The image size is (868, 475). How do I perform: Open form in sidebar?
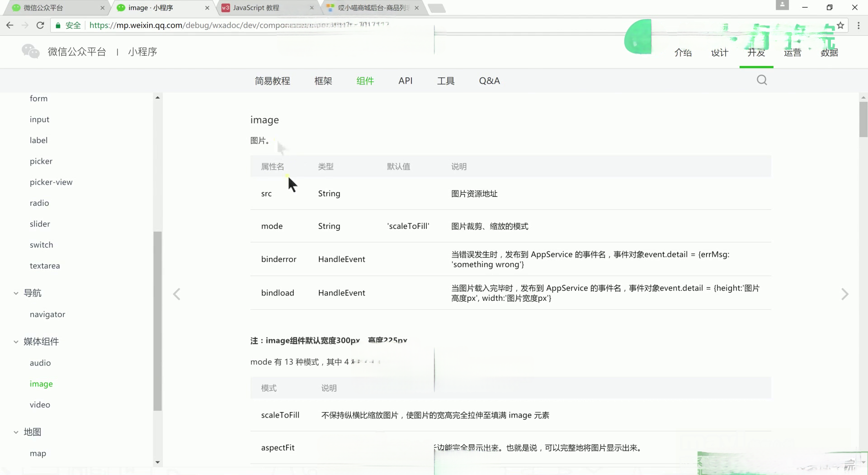(x=38, y=98)
